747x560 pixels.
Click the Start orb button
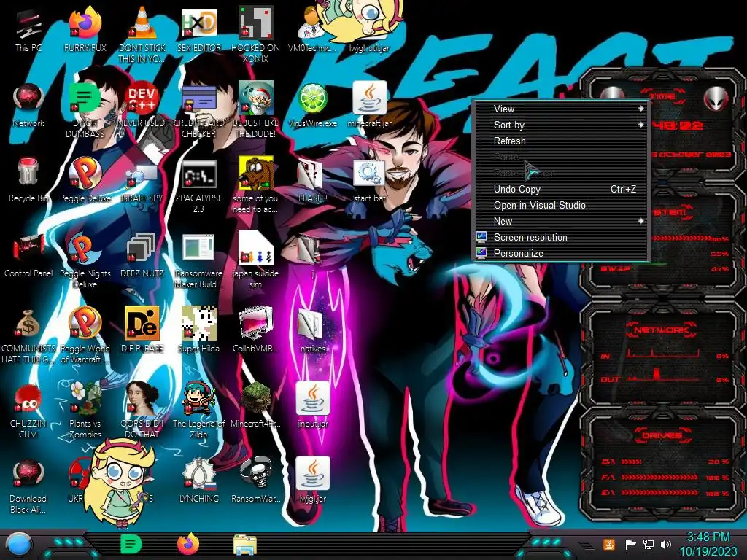coord(18,544)
